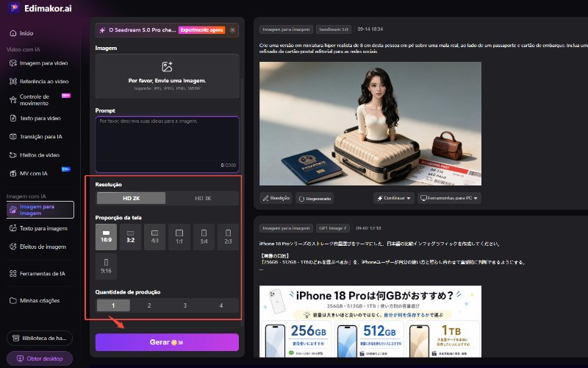Screen dimensions: 588x368
Task: Click the MV com IA icon
Action: [13, 173]
